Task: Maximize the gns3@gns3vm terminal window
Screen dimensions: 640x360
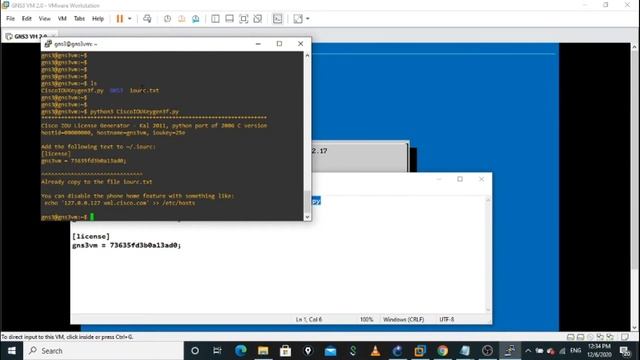Action: pyautogui.click(x=279, y=44)
